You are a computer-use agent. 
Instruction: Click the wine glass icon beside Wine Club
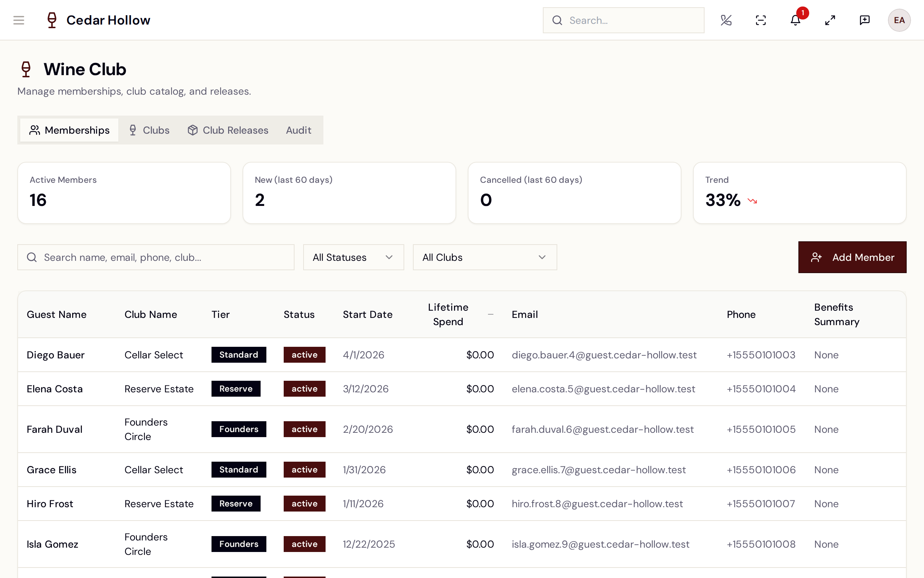click(x=26, y=69)
